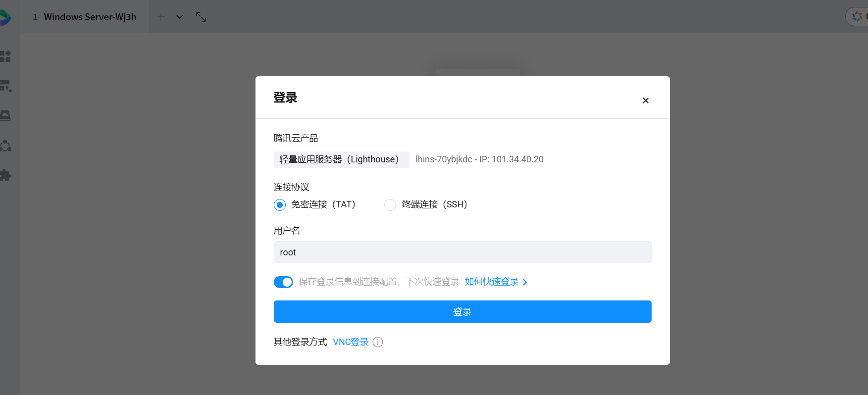The image size is (868, 395).
Task: Click the 轻量应用服务器 (Lighthouse) product selector
Action: pos(341,159)
